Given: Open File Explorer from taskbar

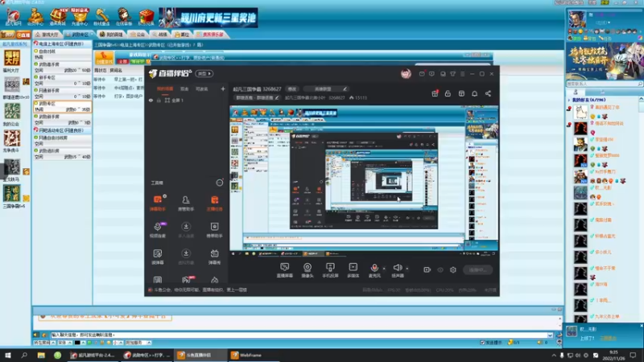Looking at the screenshot, I should 41,356.
